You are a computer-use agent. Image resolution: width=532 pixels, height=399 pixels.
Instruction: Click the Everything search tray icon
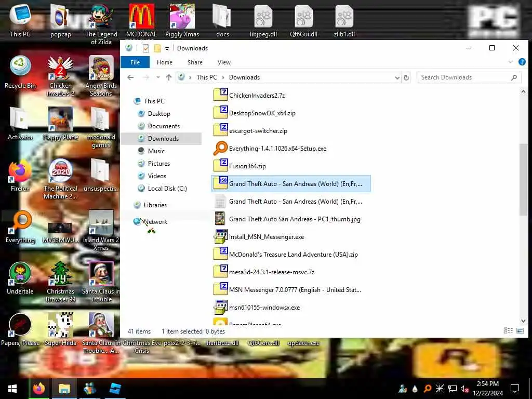click(x=428, y=389)
